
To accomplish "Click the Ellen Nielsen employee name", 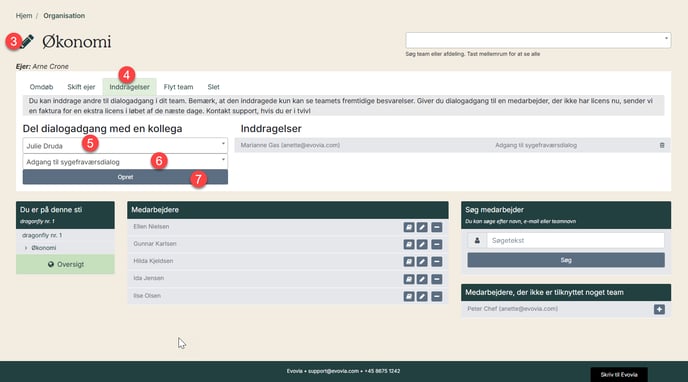I will click(151, 227).
